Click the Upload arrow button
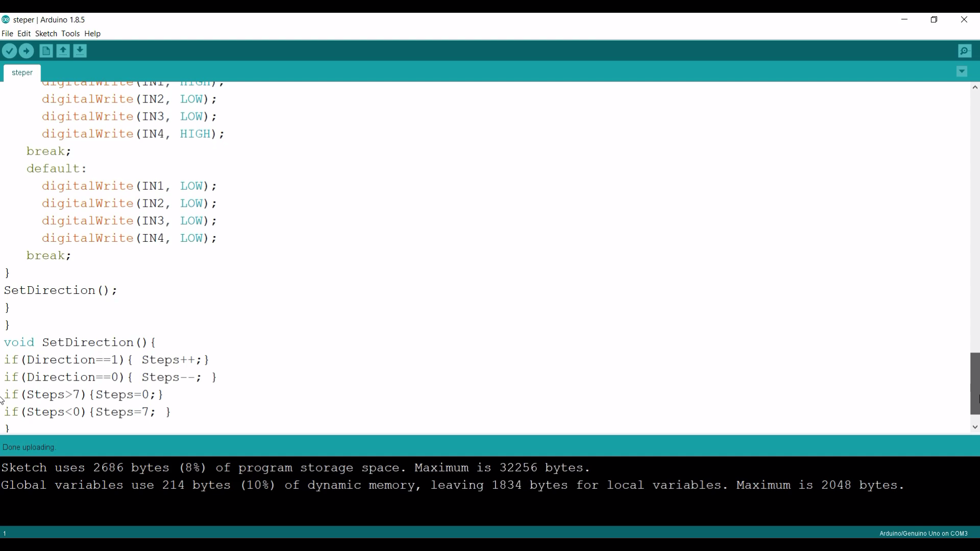This screenshot has width=980, height=551. point(27,51)
